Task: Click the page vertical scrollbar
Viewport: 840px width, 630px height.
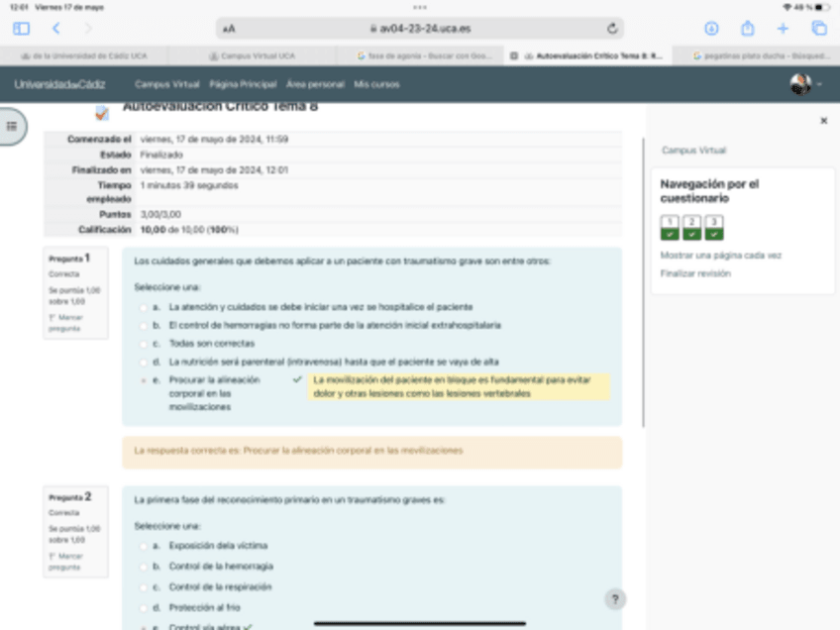Action: [643, 283]
